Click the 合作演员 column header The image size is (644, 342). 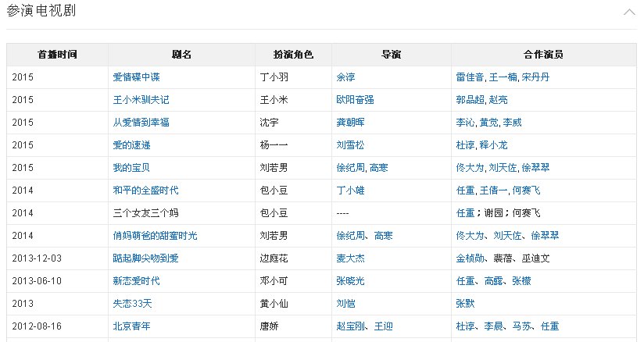pyautogui.click(x=543, y=55)
